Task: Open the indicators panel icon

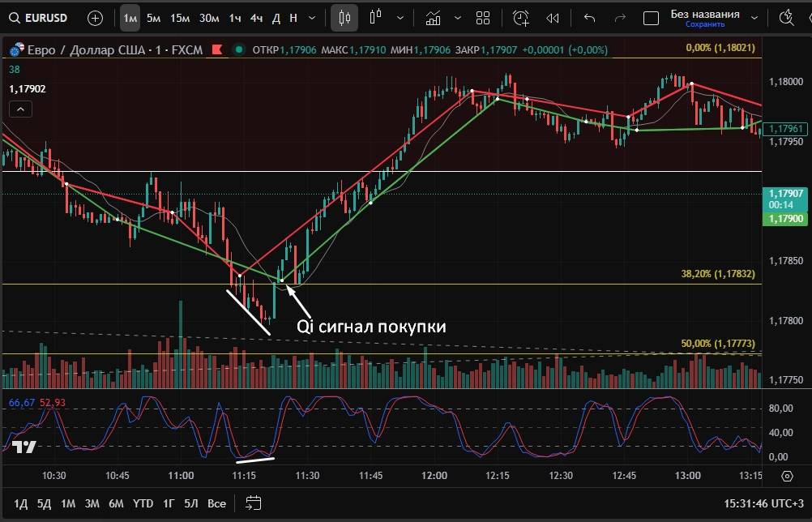Action: 434,17
